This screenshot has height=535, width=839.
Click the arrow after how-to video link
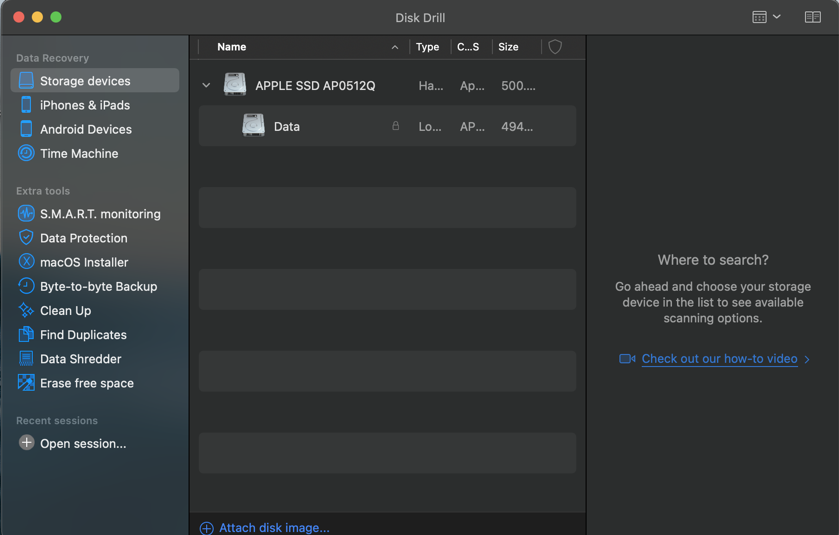coord(806,360)
